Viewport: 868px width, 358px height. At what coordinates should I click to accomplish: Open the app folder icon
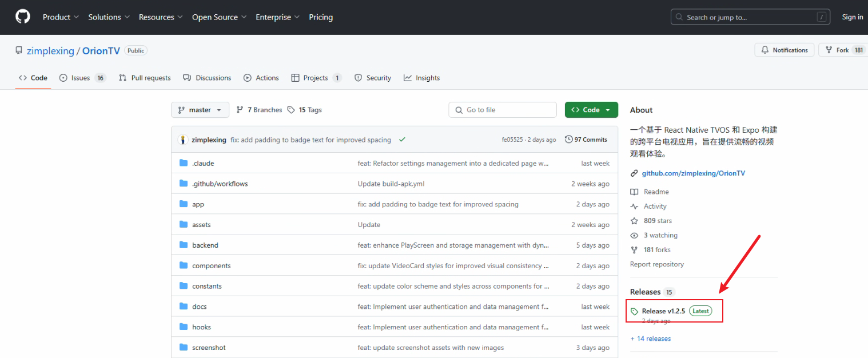[x=184, y=204]
